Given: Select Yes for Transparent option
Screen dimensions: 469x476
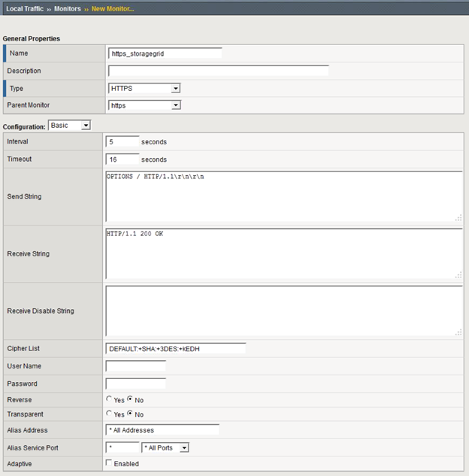Looking at the screenshot, I should (110, 414).
